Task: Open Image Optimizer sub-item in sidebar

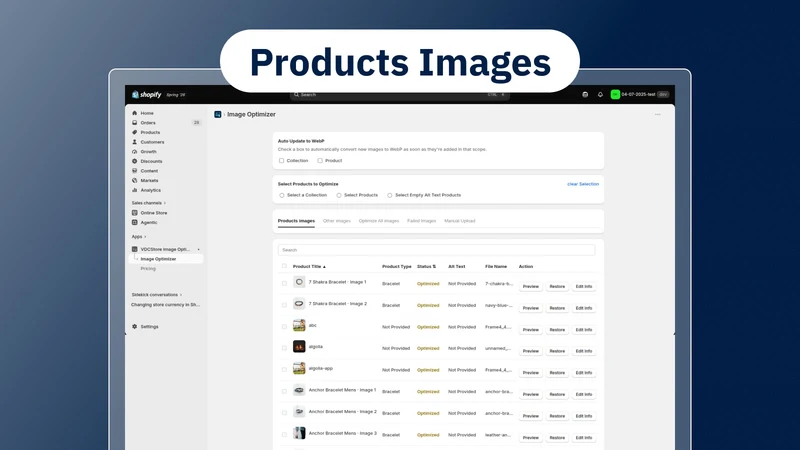Action: click(158, 259)
